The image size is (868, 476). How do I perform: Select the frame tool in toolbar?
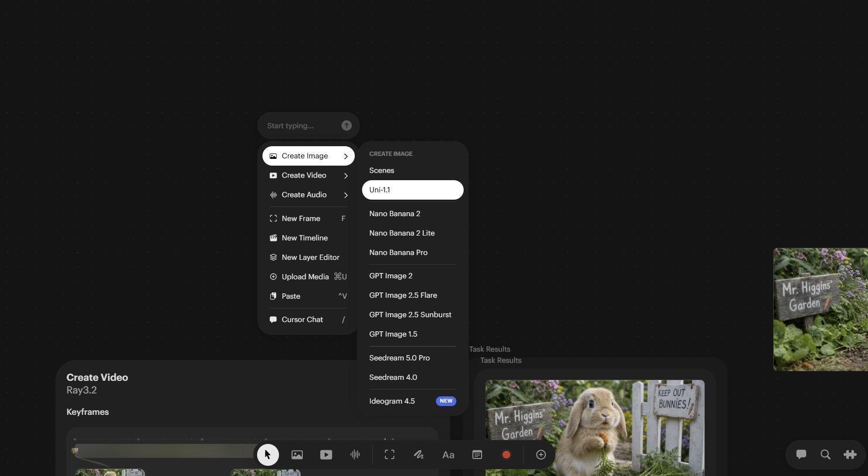(389, 455)
